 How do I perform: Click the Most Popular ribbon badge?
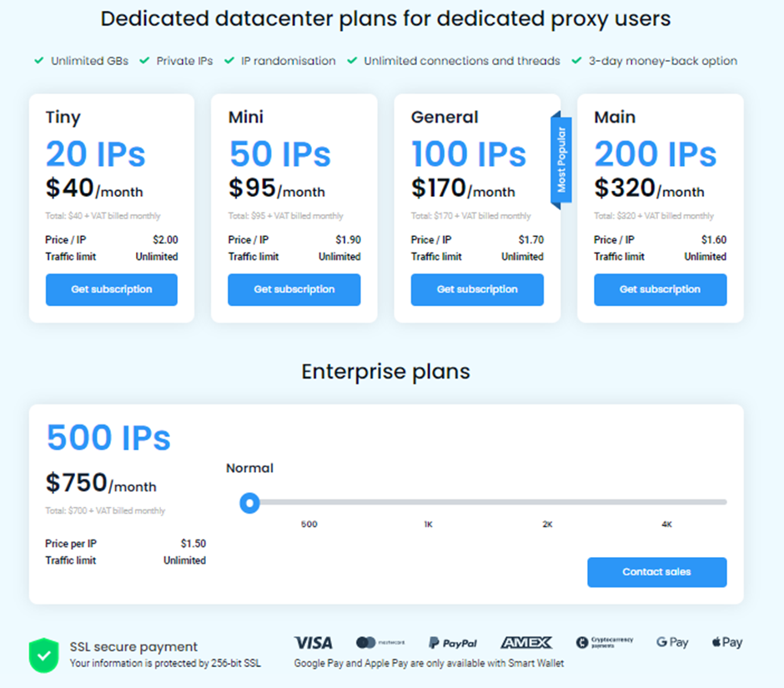pyautogui.click(x=561, y=160)
